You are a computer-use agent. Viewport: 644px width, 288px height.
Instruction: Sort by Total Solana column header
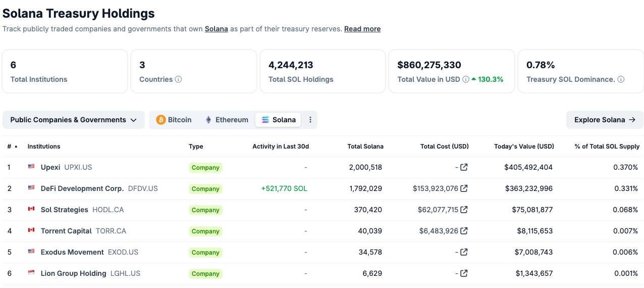point(365,147)
